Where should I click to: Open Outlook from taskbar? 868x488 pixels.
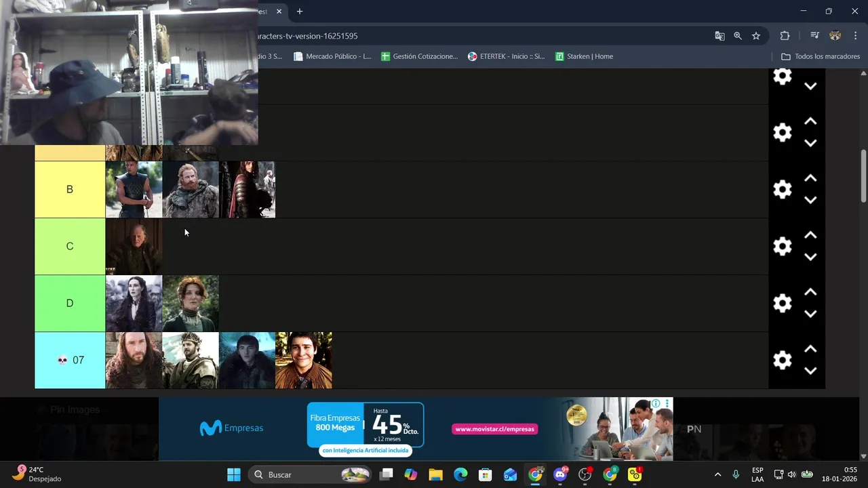coord(510,474)
